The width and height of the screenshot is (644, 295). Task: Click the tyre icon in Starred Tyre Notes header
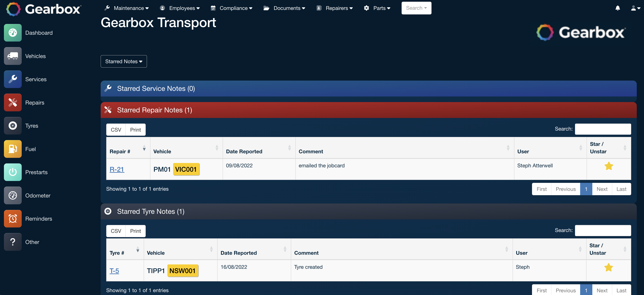[108, 211]
